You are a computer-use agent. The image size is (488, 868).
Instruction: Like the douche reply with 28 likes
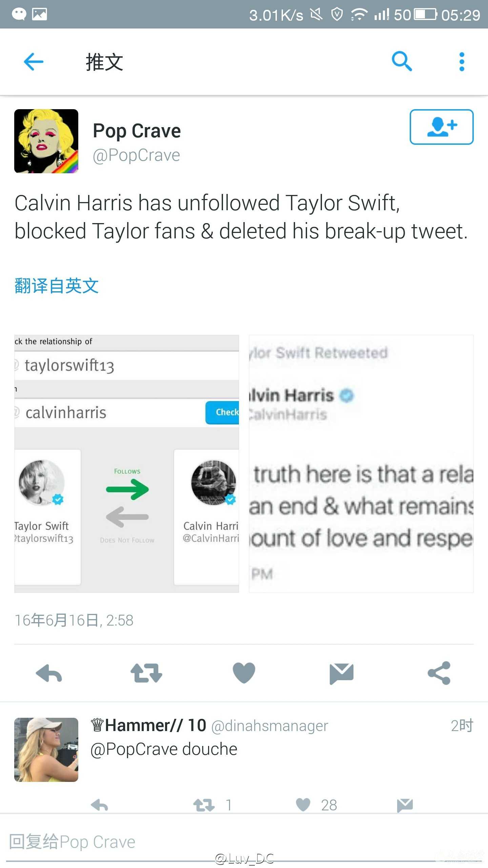click(x=303, y=805)
